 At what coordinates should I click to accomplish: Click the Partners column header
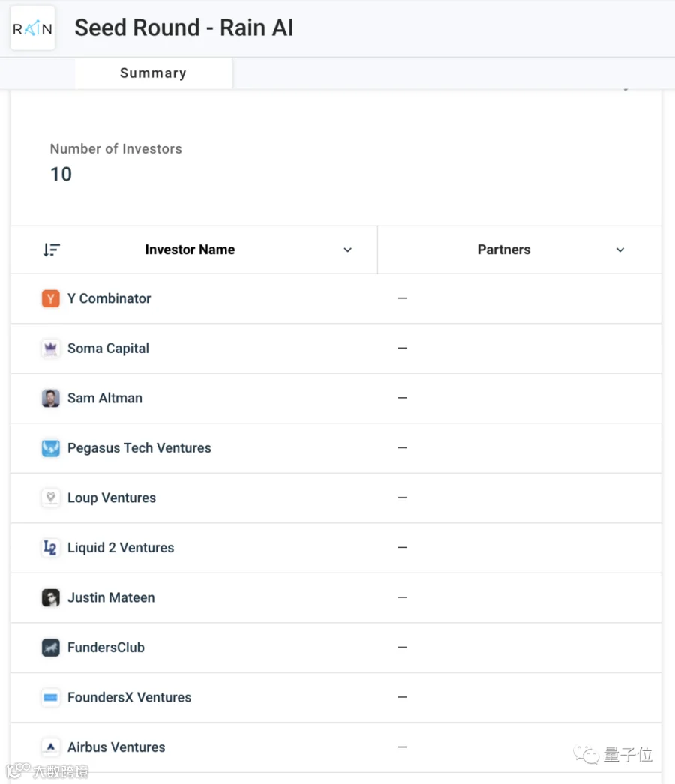(504, 250)
